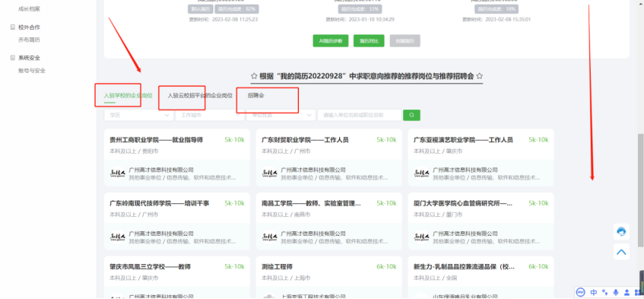Screen dimensions: 644x299
Task: Open 新生力-乳制品品控兼流通品保 job listing
Action: pos(464,267)
